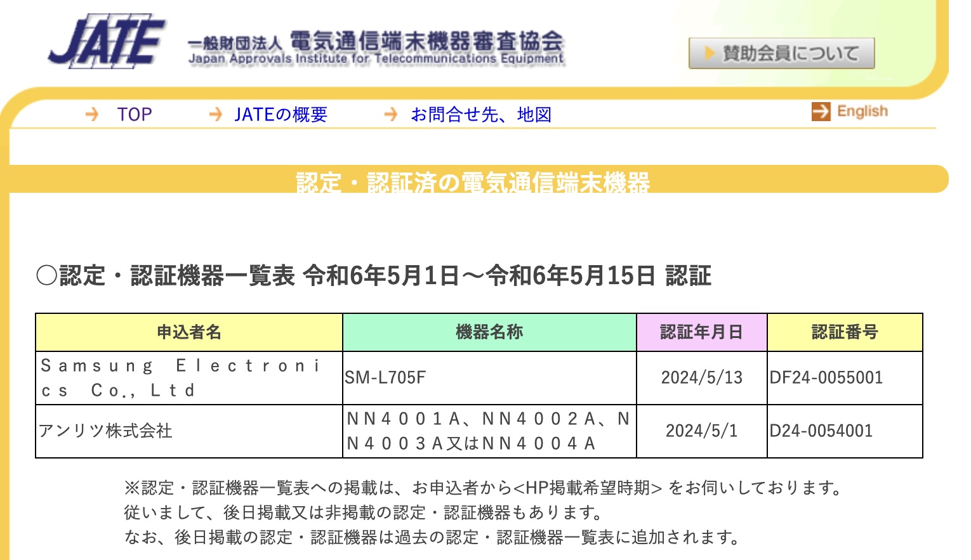
Task: Click the orange arrow icon beside English
Action: coord(821,112)
